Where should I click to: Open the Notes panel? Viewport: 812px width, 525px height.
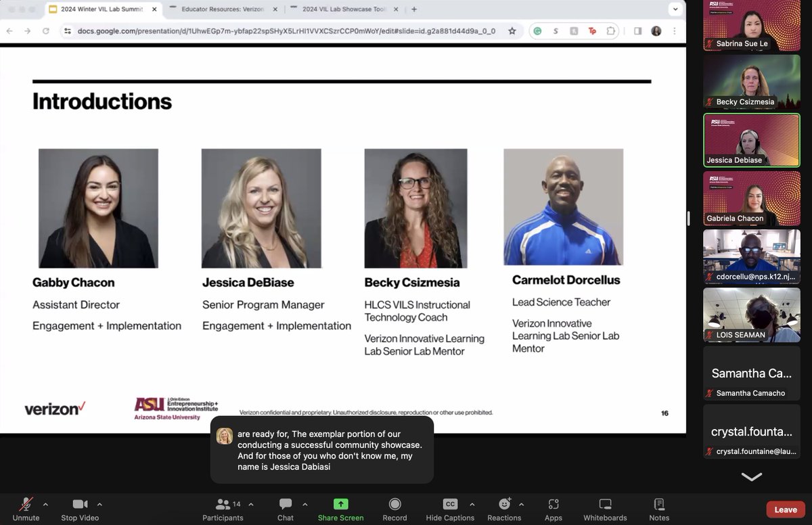tap(659, 509)
